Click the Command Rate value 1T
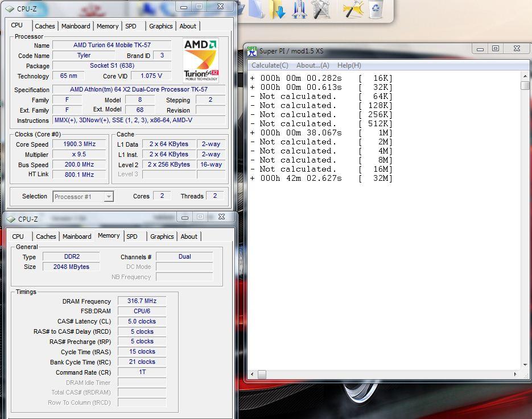Viewport: 532px width, 419px height. [x=142, y=372]
